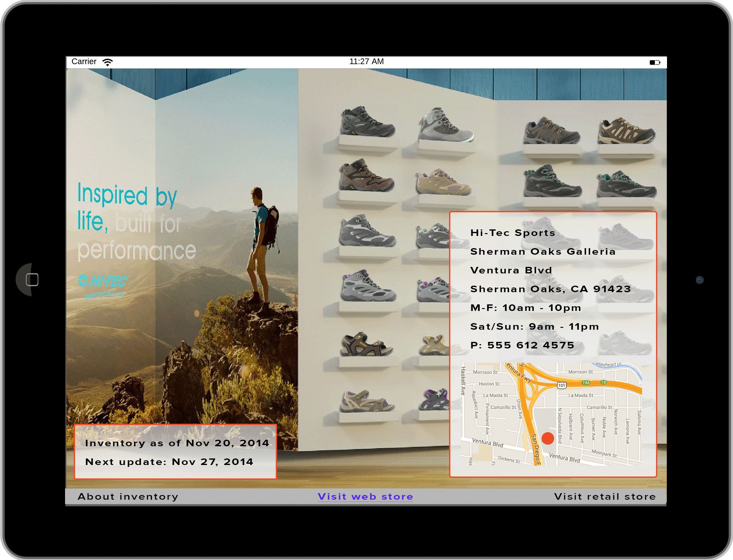Tap the US 101 highway shield on map
This screenshot has height=560, width=733.
pos(562,385)
